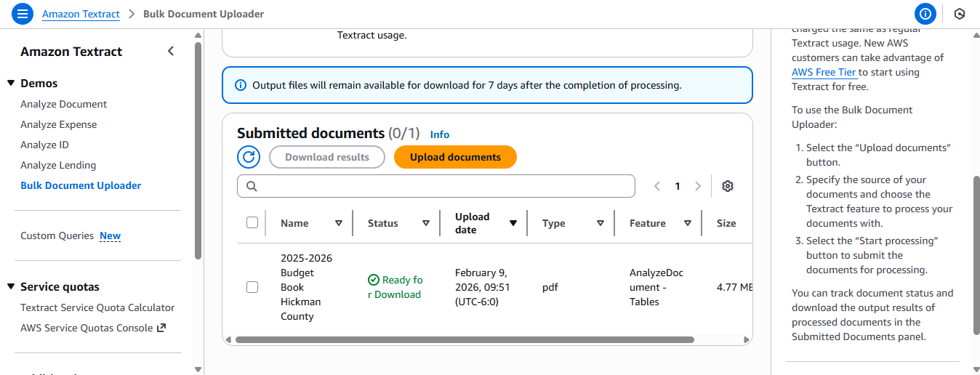Open the hexagon icon in top-right corner
Viewport: 980px width, 375px height.
point(960,14)
